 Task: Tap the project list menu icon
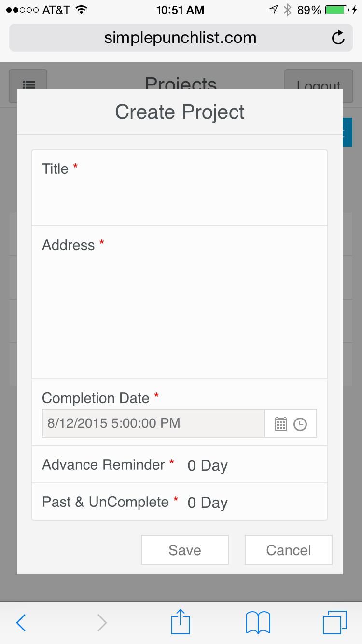tap(29, 85)
